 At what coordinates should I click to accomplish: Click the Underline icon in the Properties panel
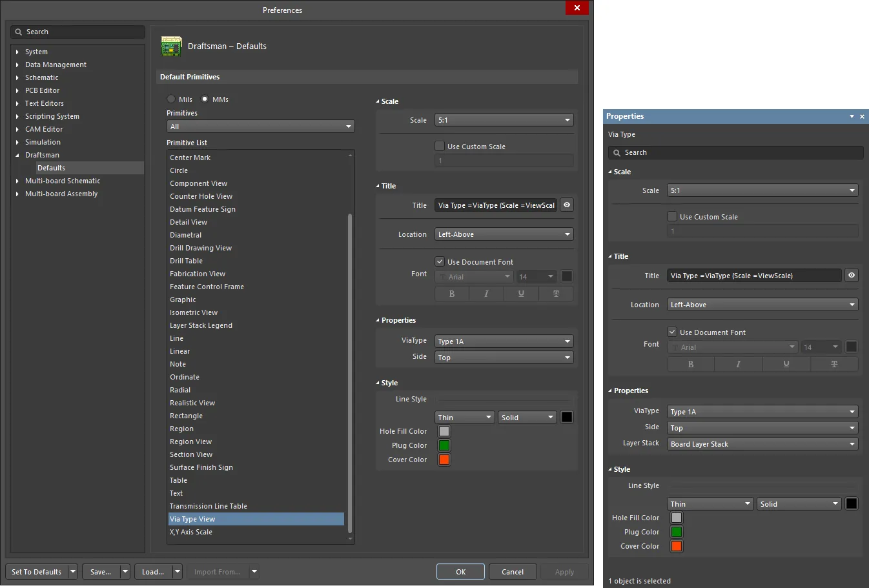[x=786, y=364]
